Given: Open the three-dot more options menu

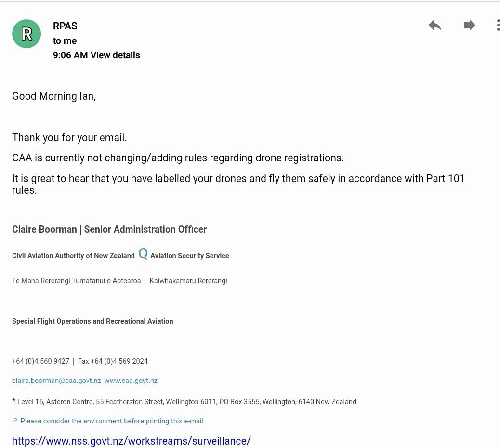Looking at the screenshot, I should click(x=498, y=25).
